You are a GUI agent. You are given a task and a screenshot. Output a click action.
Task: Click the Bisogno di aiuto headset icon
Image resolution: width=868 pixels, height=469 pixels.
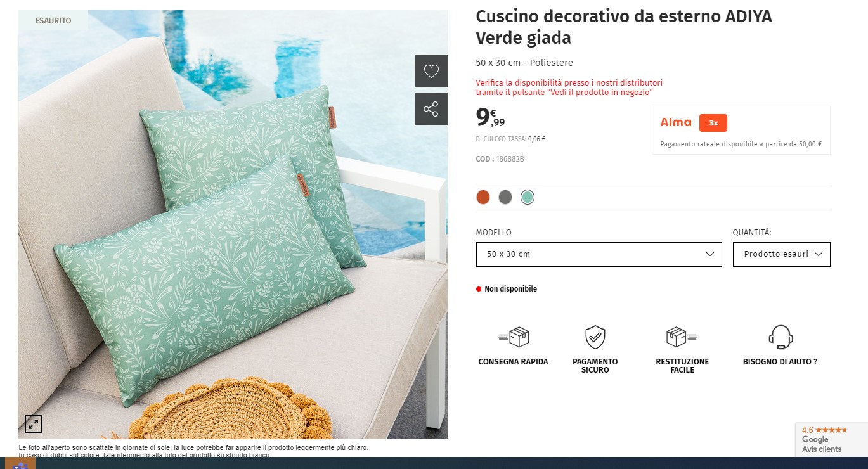pyautogui.click(x=781, y=337)
